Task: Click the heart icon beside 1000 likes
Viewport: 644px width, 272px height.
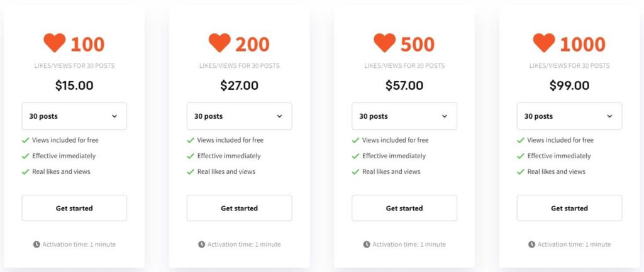Action: click(x=544, y=43)
